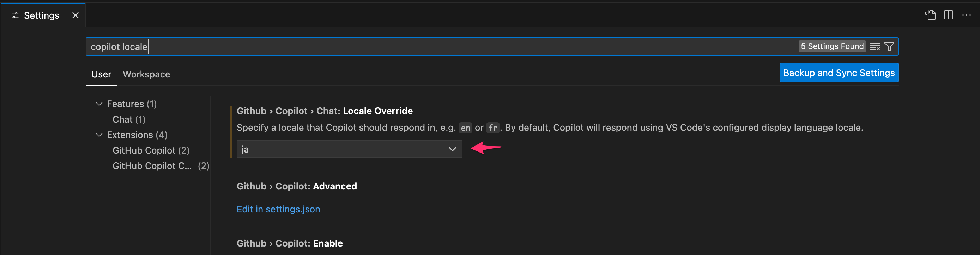Collapse the Extensions tree section
This screenshot has width=980, height=255.
[99, 135]
